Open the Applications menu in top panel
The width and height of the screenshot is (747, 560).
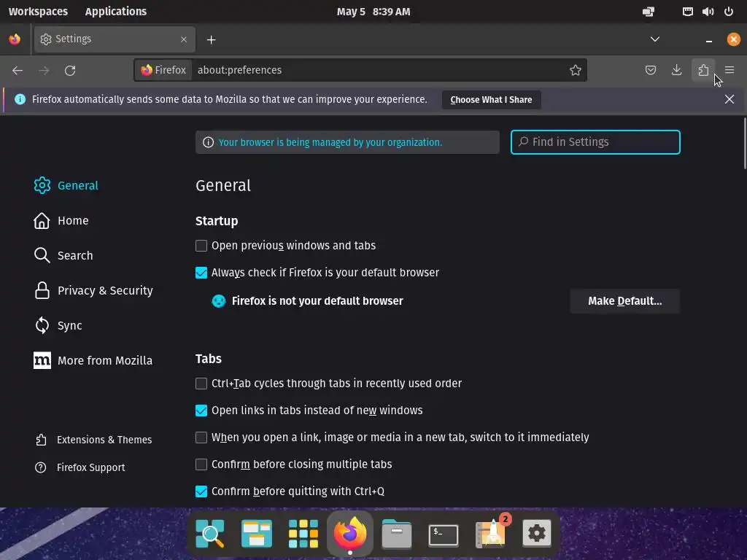116,12
